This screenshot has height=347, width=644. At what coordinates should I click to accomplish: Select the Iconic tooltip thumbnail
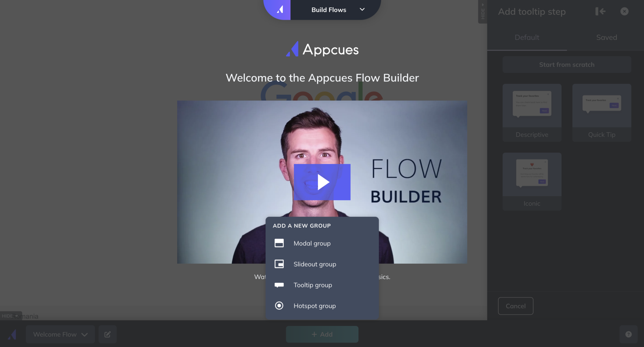(532, 181)
